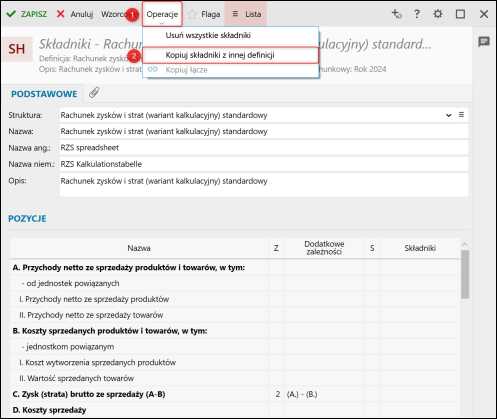Select Kopiuj łącze menu option
Screen dimensions: 497x419
click(186, 70)
